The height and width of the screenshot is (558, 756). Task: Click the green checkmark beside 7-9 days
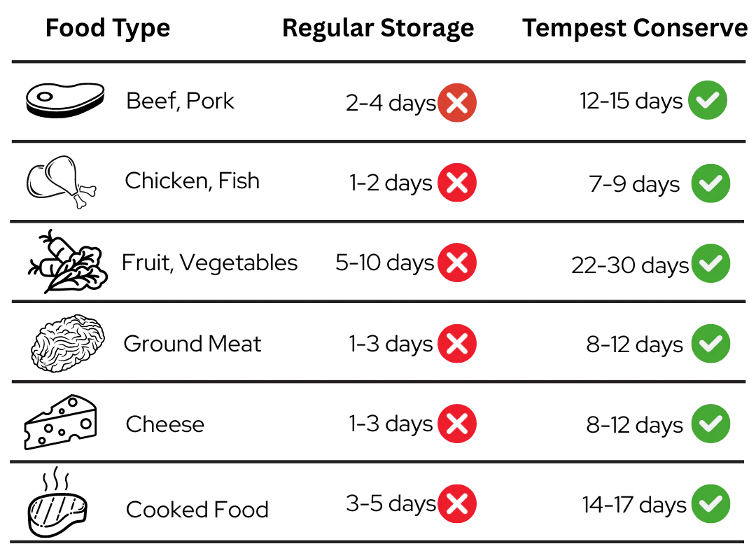tap(710, 183)
